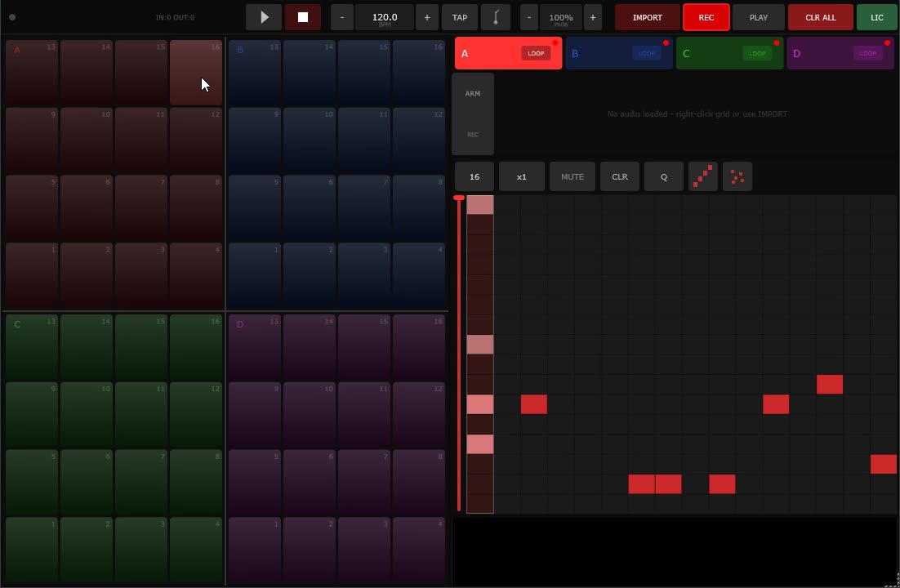This screenshot has height=588, width=900.
Task: Toggle the red REC mode button
Action: 706,17
